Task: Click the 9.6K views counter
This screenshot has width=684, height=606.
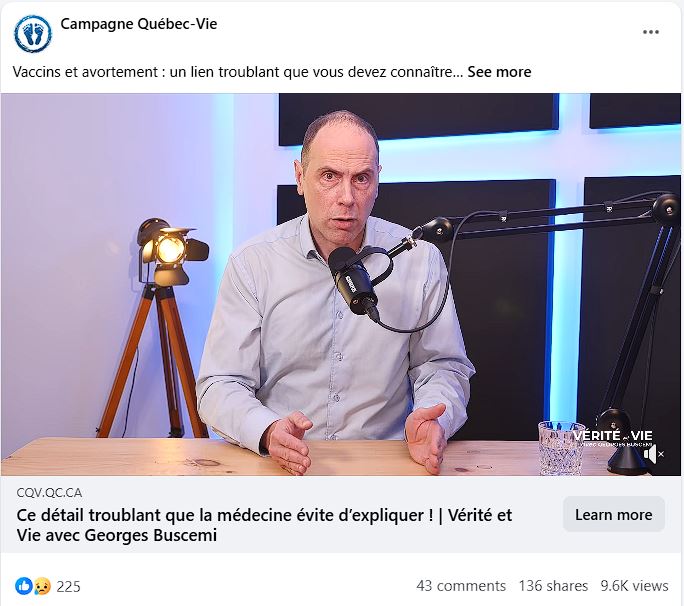Action: pyautogui.click(x=634, y=585)
